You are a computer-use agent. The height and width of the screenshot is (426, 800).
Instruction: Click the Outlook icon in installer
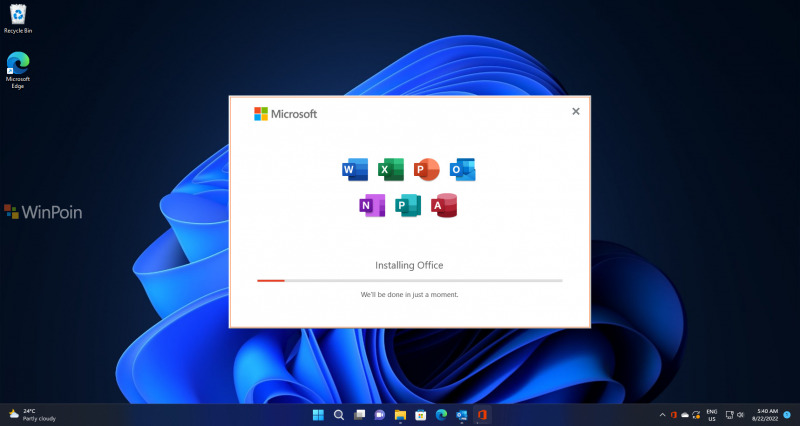tap(462, 169)
